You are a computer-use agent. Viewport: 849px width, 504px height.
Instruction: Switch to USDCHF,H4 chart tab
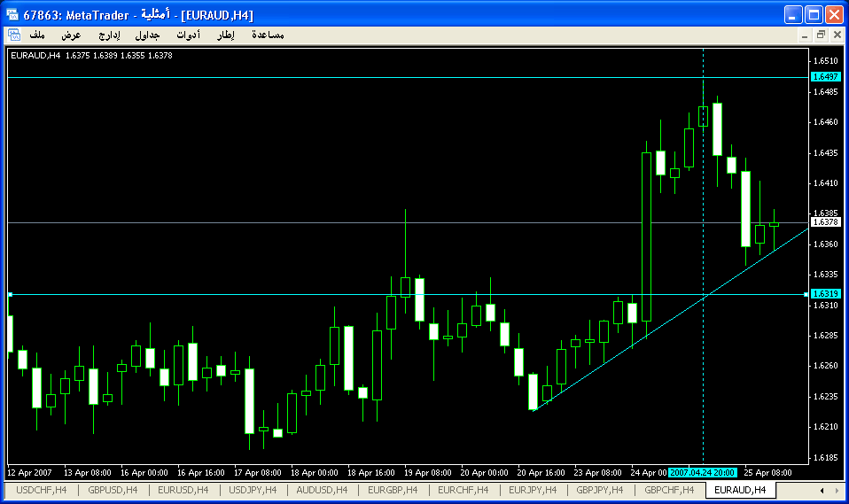coord(42,491)
